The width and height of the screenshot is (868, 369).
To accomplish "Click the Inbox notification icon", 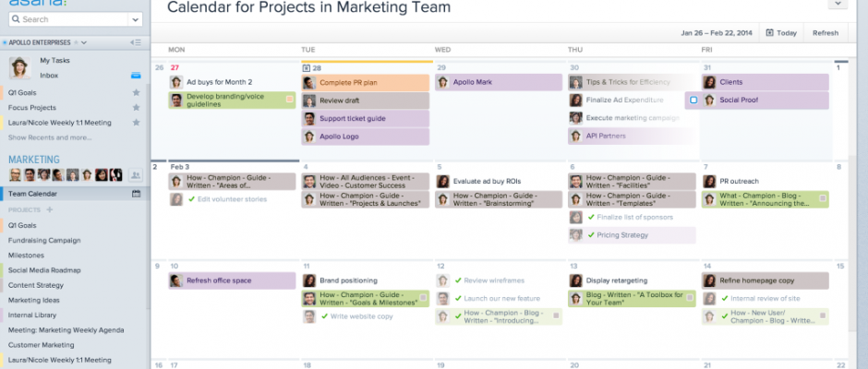I will (x=136, y=76).
